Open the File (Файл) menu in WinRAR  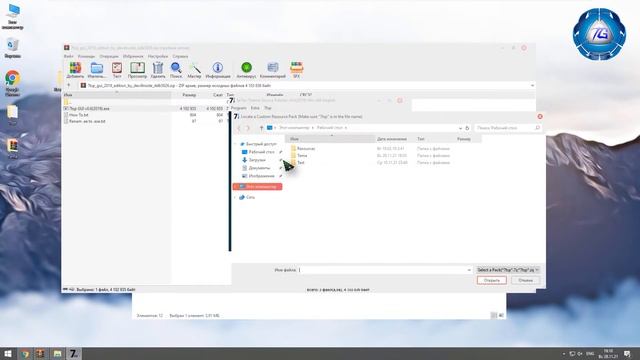click(x=69, y=56)
